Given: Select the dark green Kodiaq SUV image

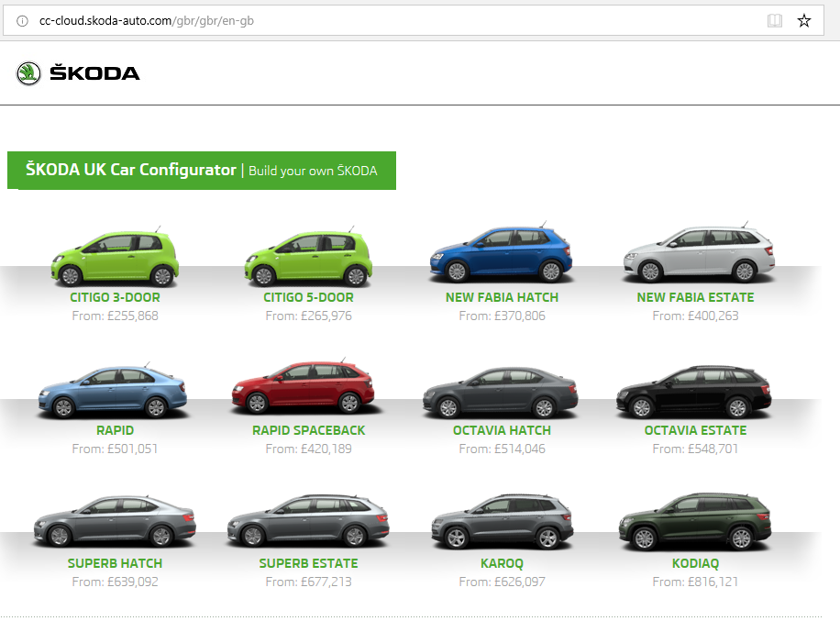Looking at the screenshot, I should (695, 521).
